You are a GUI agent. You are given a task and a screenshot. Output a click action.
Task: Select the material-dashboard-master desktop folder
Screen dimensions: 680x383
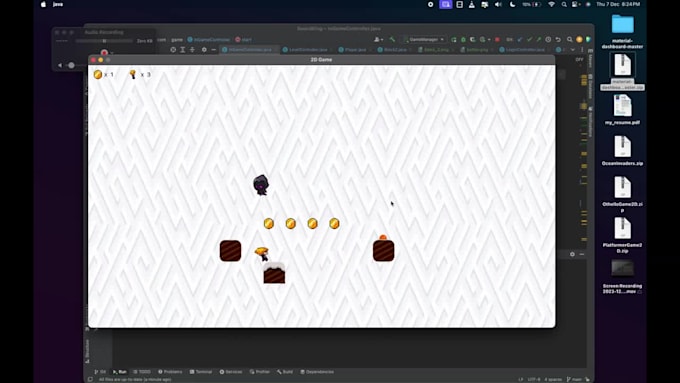(x=622, y=31)
